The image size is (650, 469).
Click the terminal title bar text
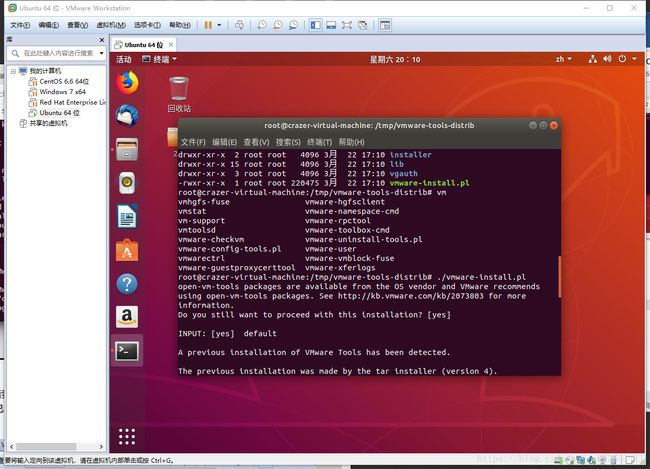369,125
